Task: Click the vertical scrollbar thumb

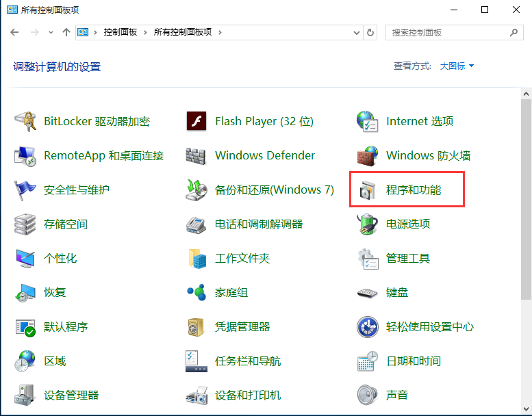Action: pyautogui.click(x=527, y=199)
